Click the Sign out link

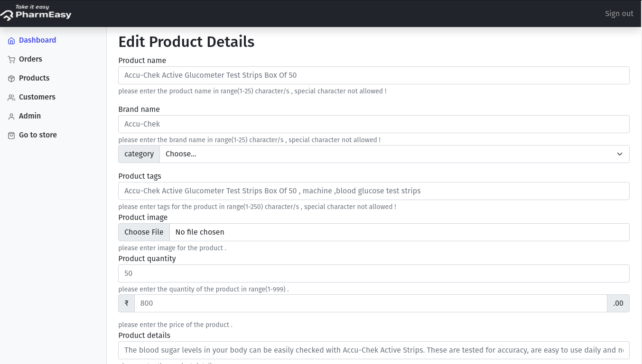pos(619,14)
